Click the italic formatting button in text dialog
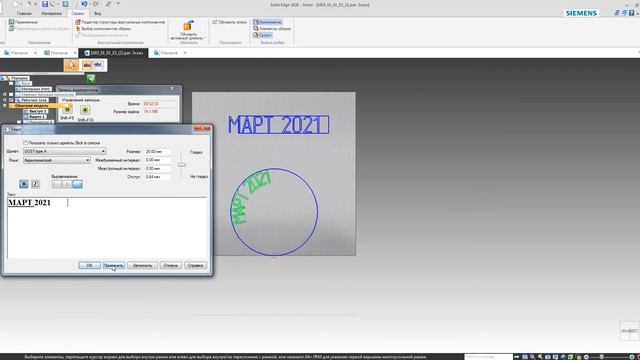This screenshot has width=640, height=360. coord(36,184)
